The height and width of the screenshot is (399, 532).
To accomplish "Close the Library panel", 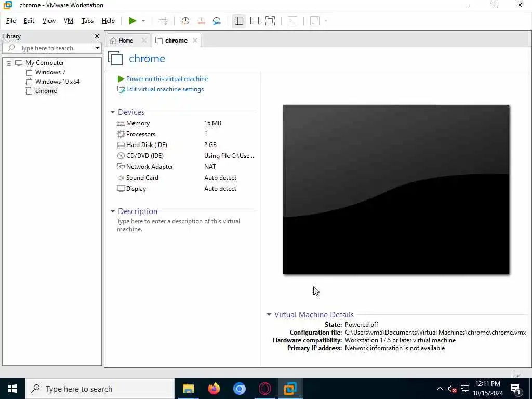I will tap(97, 36).
